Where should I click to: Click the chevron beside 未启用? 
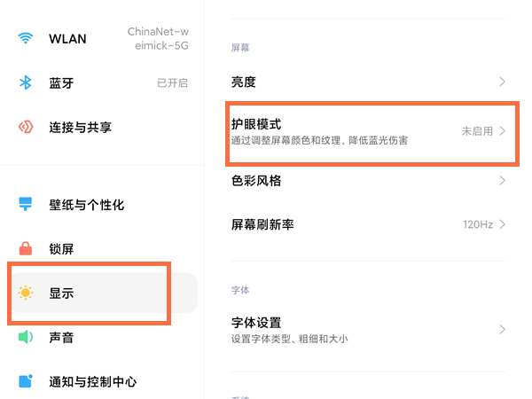coord(503,130)
